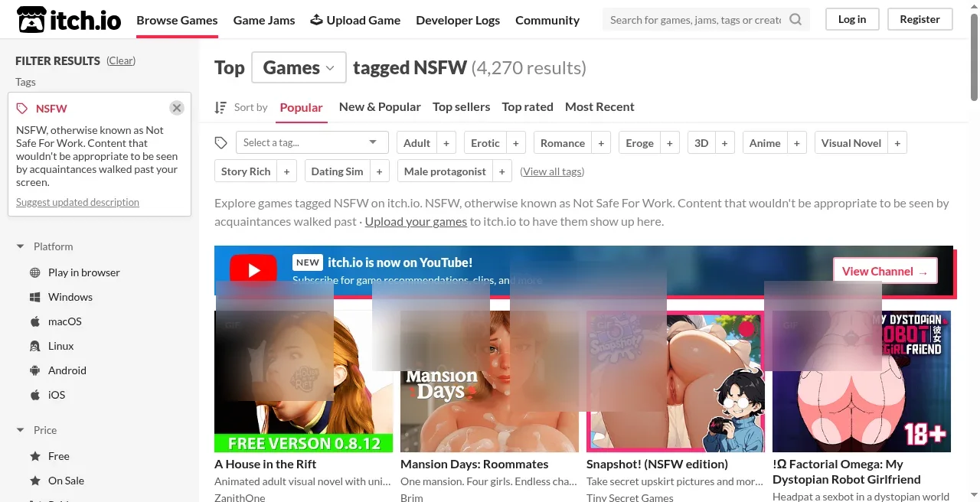
Task: Click the itch.io logo
Action: click(69, 20)
